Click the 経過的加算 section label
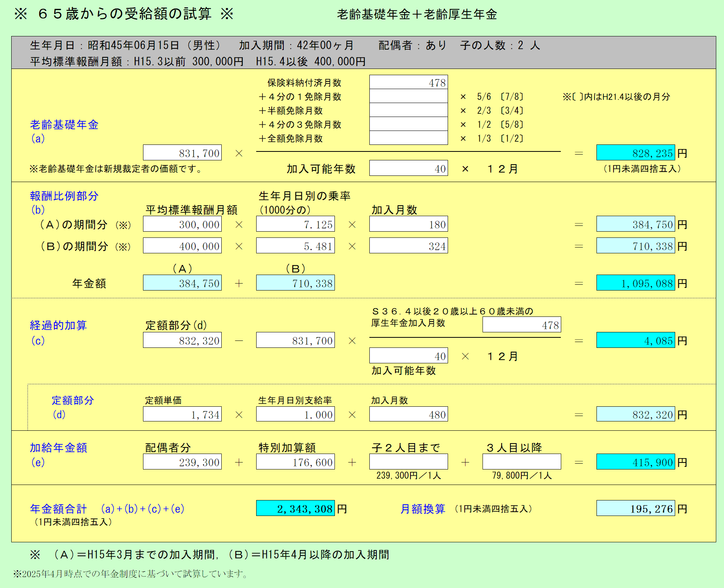This screenshot has width=724, height=588. point(58,325)
